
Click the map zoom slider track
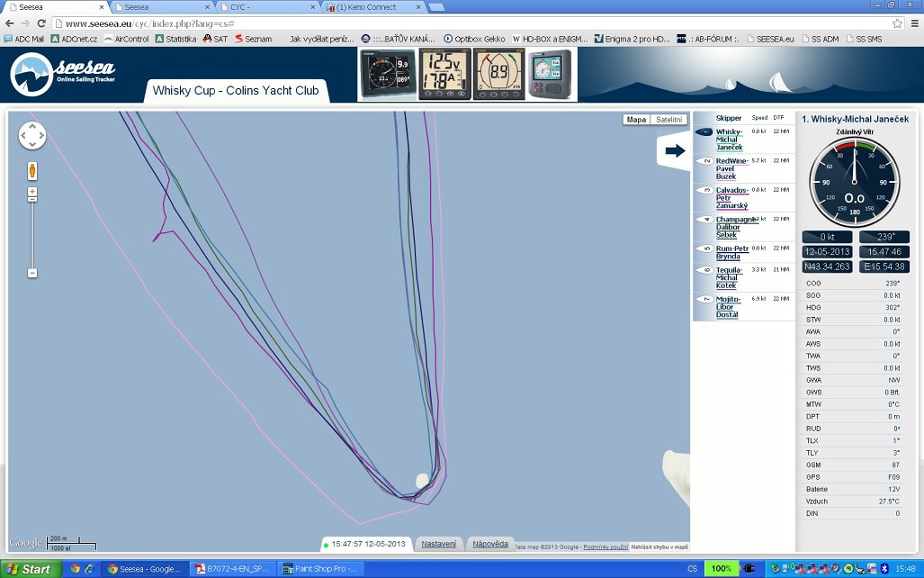[x=32, y=232]
